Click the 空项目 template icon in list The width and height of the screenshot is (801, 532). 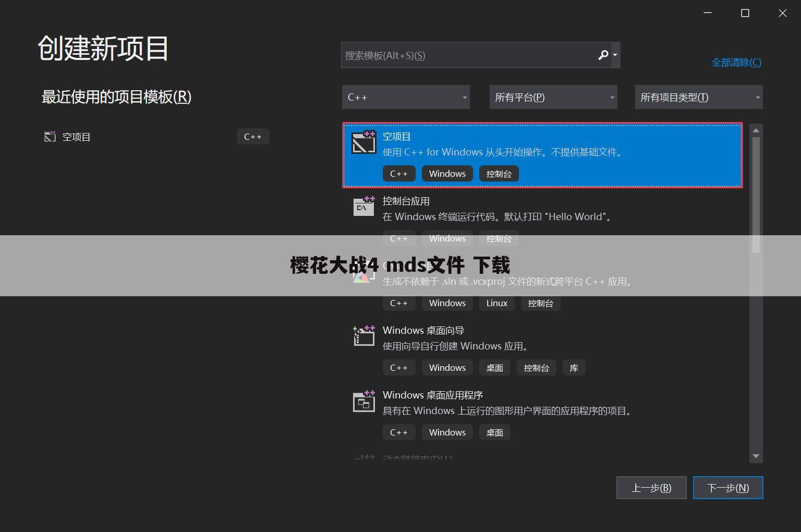click(363, 142)
